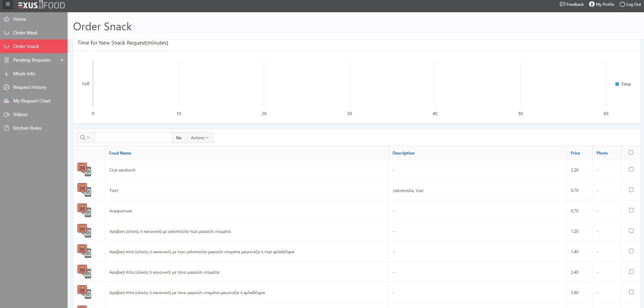Click the hamburger menu icon
Image resolution: width=644 pixels, height=308 pixels.
click(8, 4)
